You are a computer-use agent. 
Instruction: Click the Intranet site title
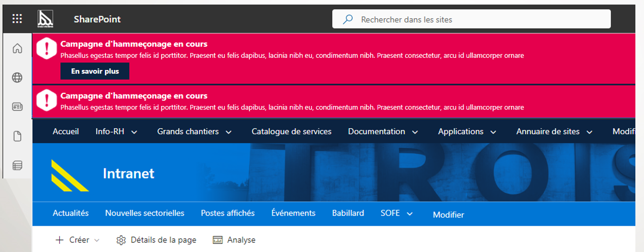pyautogui.click(x=129, y=173)
